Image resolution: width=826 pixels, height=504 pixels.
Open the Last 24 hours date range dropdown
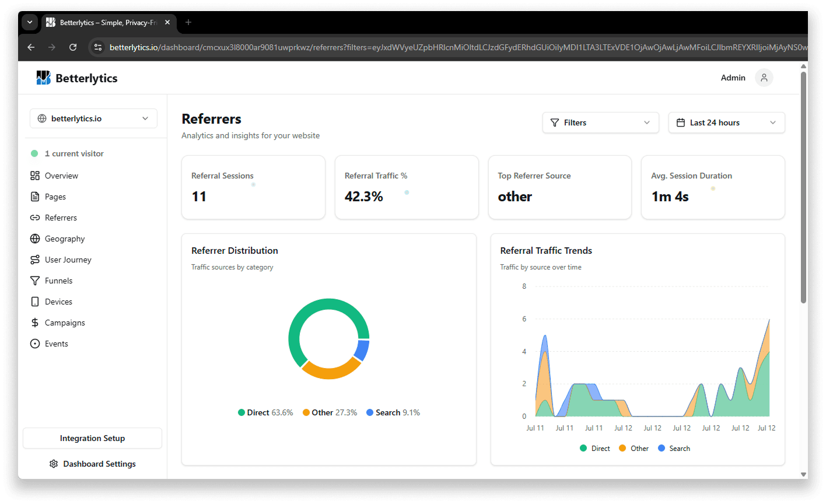727,123
